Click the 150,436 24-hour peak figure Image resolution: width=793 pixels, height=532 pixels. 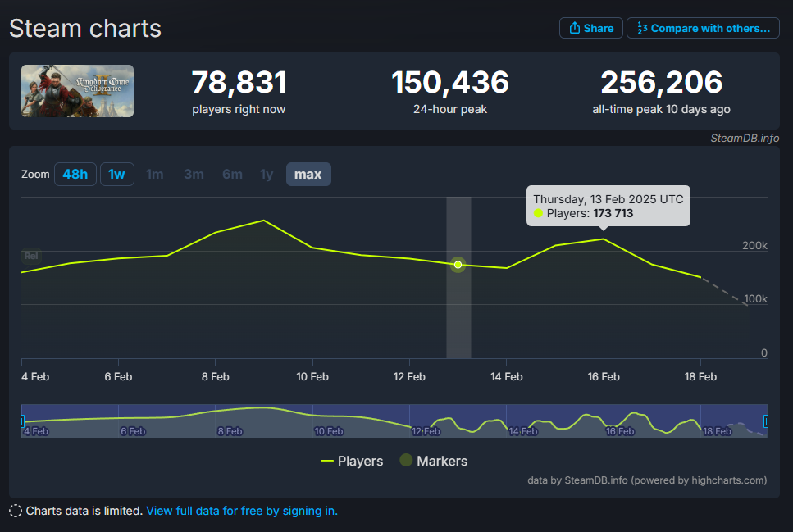tap(449, 82)
